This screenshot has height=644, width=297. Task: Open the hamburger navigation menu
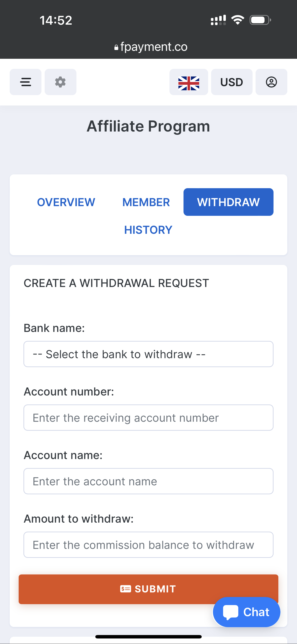pyautogui.click(x=26, y=82)
